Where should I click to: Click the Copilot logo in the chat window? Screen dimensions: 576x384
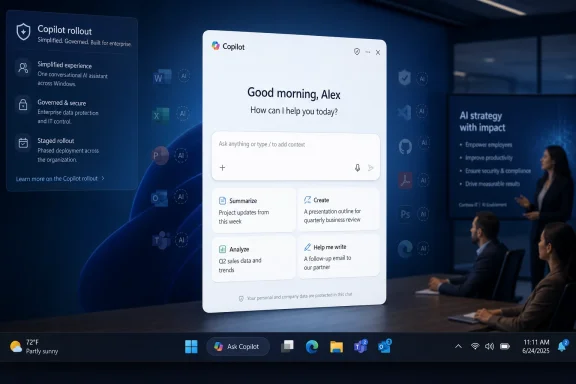tap(216, 46)
